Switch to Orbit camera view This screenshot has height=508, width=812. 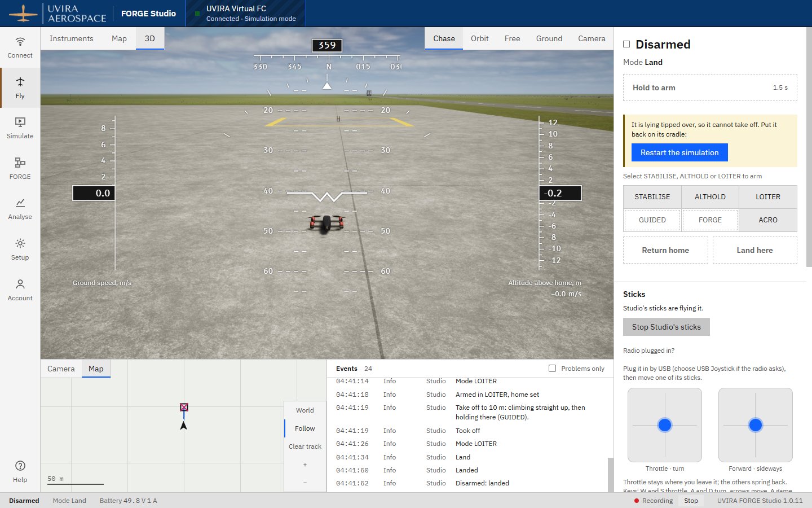479,38
